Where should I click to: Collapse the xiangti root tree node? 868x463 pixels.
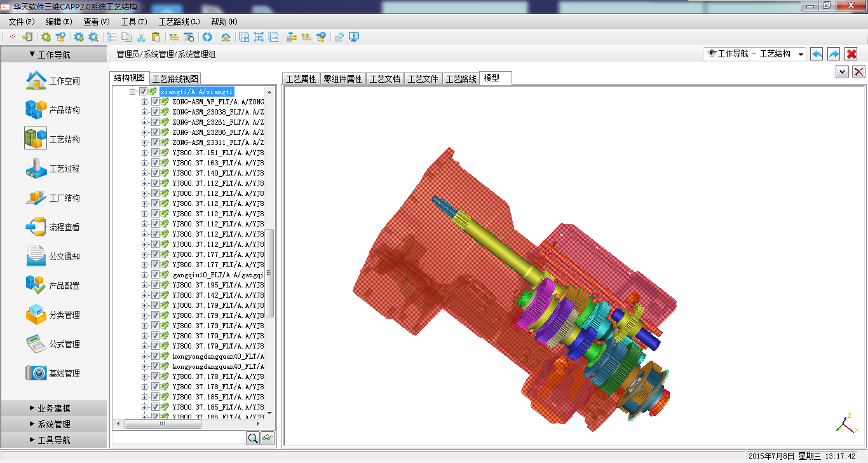point(133,92)
